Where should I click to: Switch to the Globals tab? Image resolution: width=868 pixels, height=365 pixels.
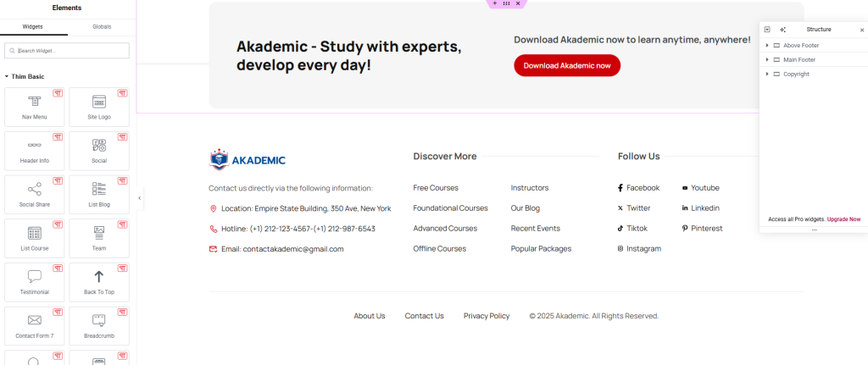(102, 27)
